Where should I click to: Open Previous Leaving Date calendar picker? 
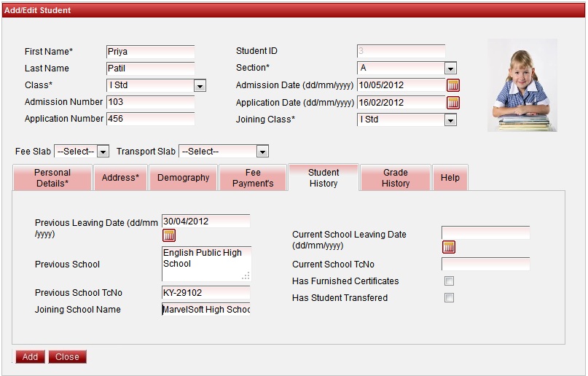tap(169, 235)
